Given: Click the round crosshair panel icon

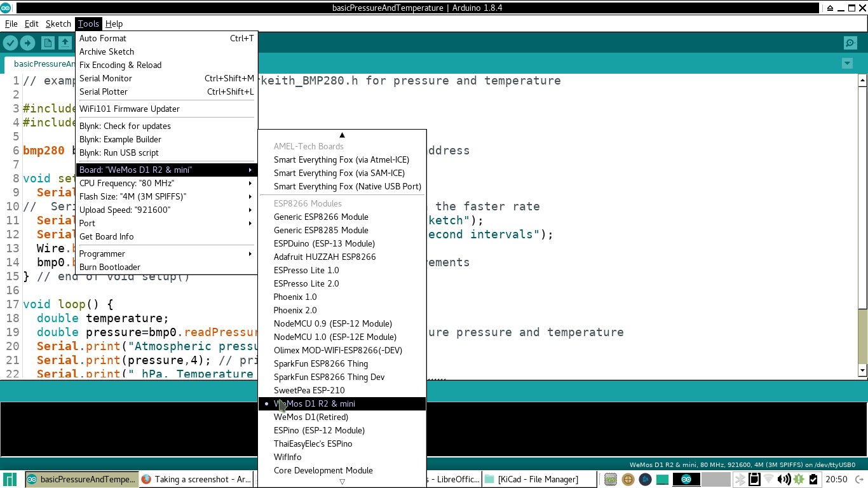Looking at the screenshot, I should 628,479.
